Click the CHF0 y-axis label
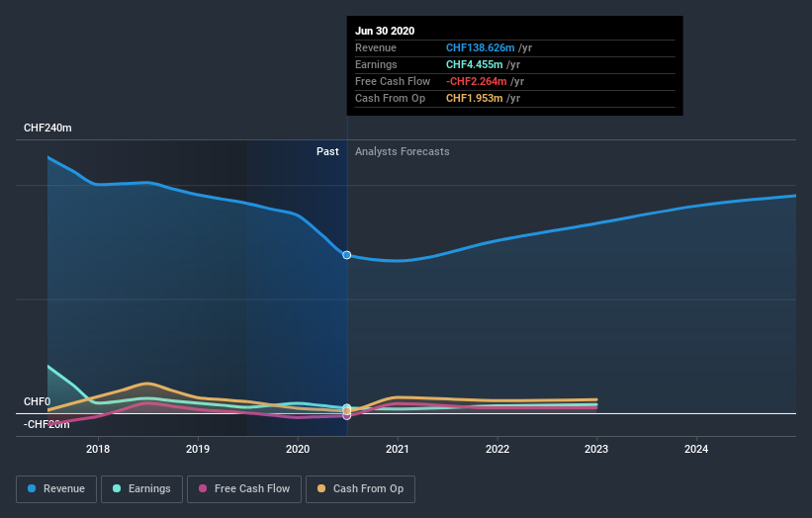The height and width of the screenshot is (518, 812). click(x=38, y=401)
